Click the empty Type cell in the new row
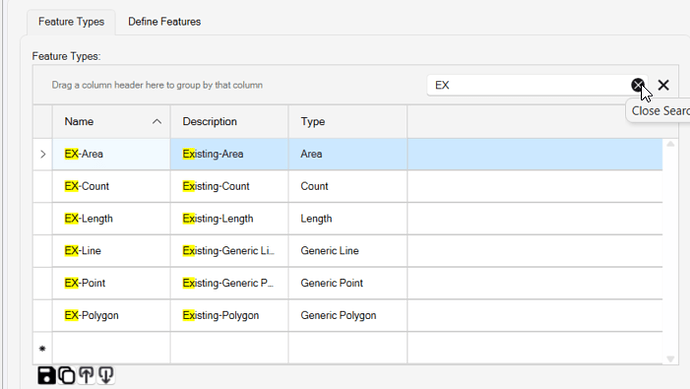 [x=348, y=348]
